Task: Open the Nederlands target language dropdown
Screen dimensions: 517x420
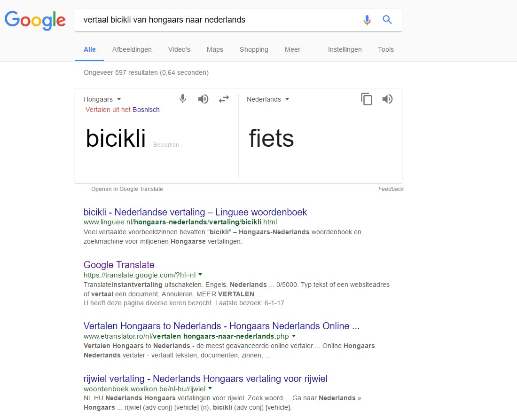Action: coord(268,99)
